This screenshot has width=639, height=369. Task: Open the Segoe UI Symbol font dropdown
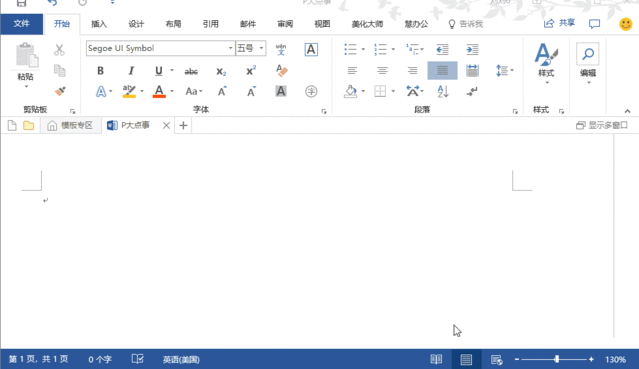pos(230,48)
